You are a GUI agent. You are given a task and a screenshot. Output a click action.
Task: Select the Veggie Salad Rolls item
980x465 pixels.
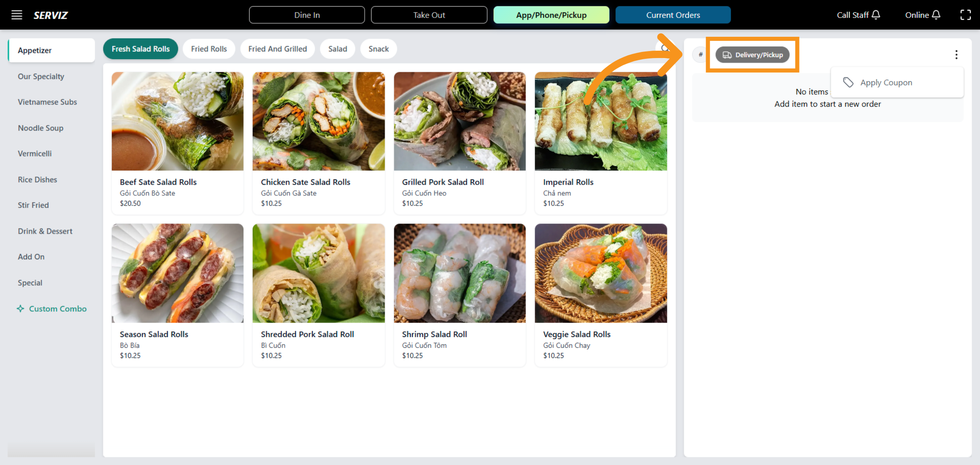600,294
